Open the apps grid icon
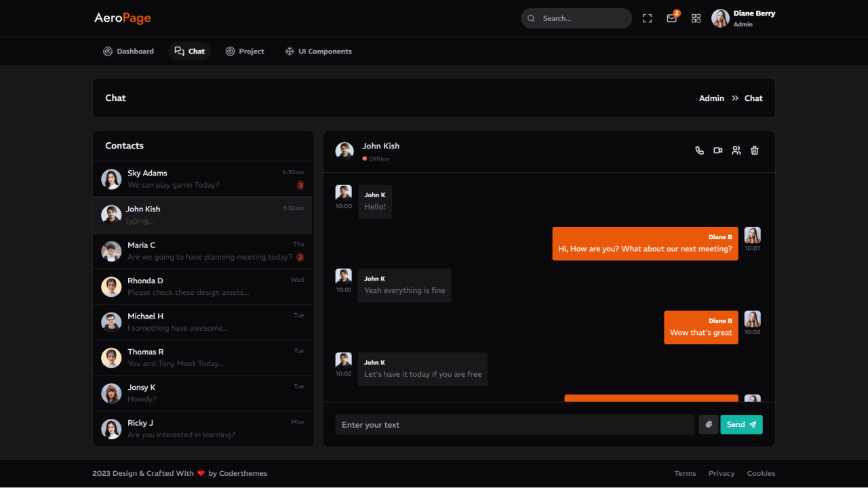Image resolution: width=868 pixels, height=488 pixels. click(x=696, y=18)
